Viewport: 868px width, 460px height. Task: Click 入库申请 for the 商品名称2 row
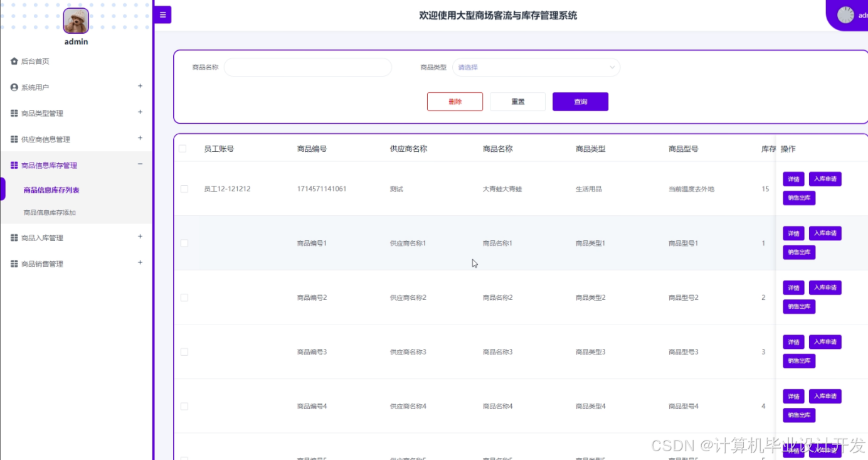[x=825, y=287]
